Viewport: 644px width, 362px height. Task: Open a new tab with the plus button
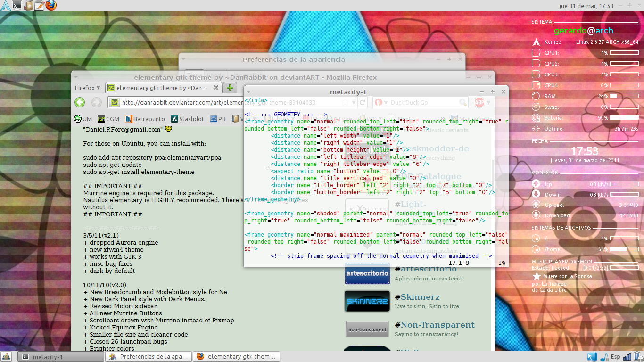[230, 88]
